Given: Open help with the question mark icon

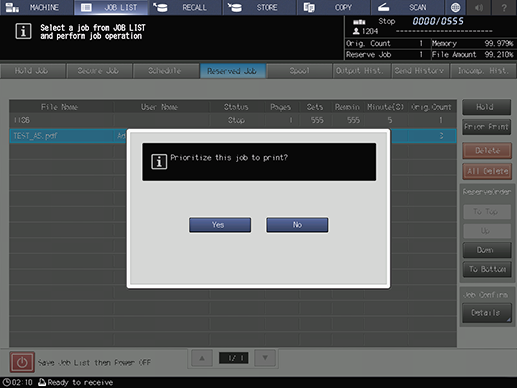Looking at the screenshot, I should [x=504, y=7].
